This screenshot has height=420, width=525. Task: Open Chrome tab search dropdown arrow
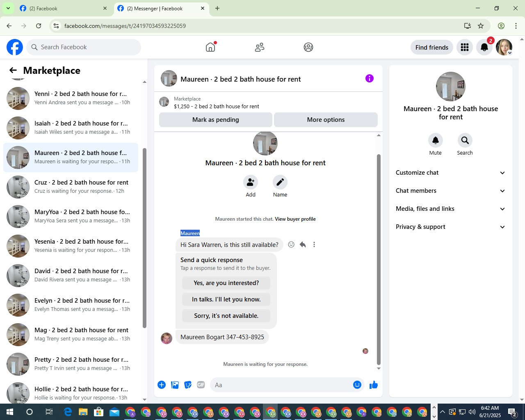click(8, 8)
